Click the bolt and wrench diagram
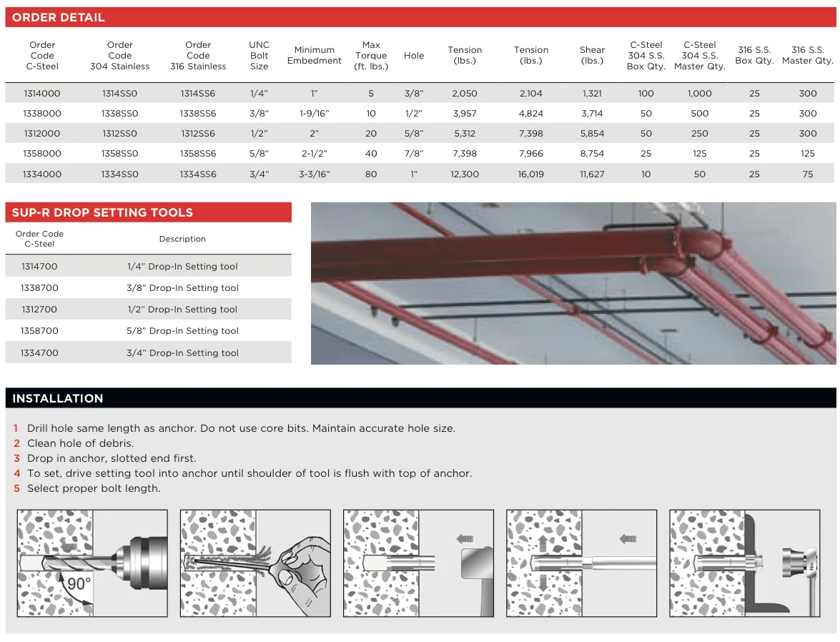Screen dimensions: 840x642 point(745,563)
